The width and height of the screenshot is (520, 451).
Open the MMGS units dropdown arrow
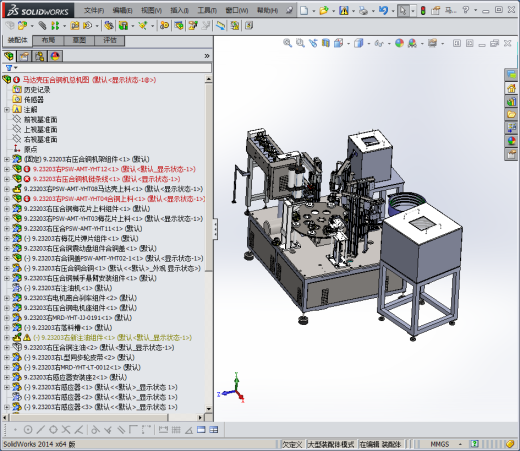[x=460, y=444]
